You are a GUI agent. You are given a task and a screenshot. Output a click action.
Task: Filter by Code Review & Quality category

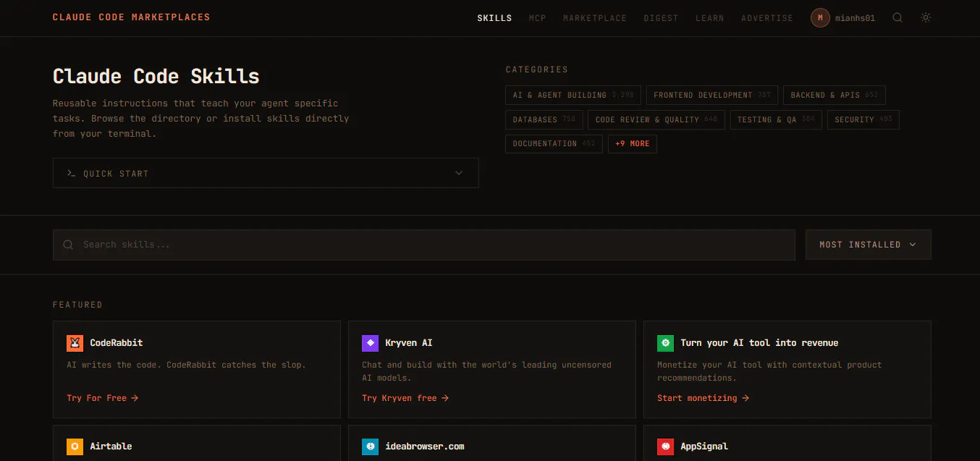tap(656, 119)
